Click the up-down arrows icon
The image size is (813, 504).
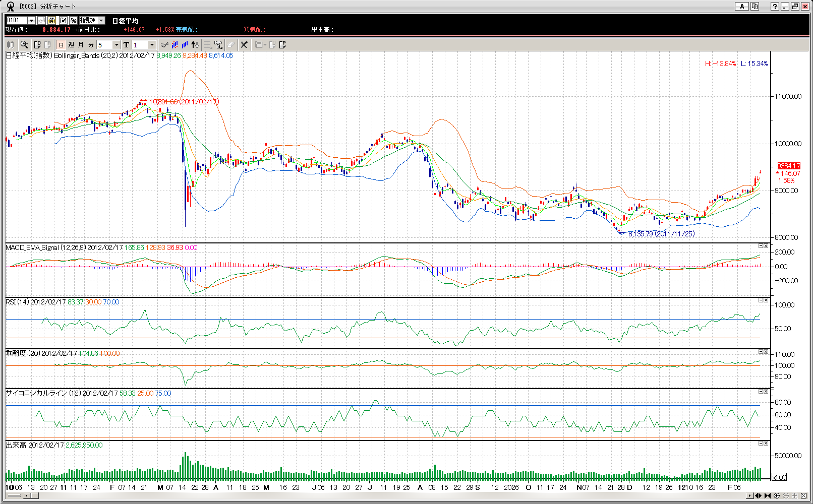(x=195, y=45)
